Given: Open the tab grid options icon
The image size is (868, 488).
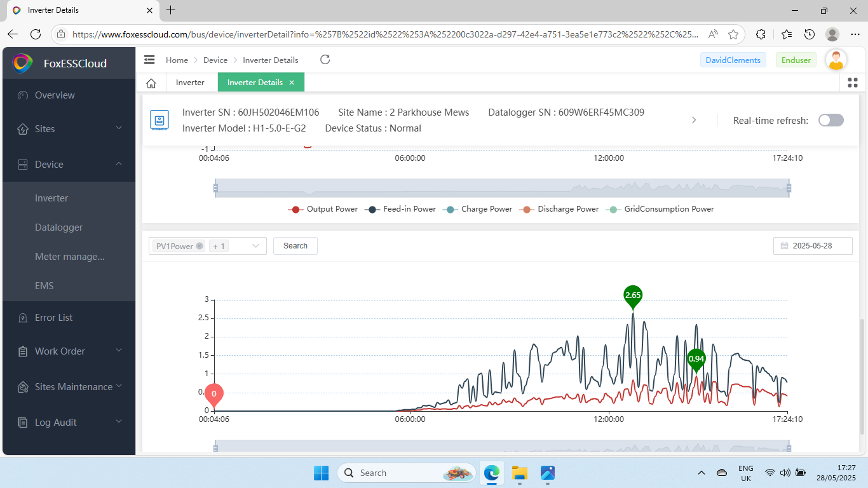Looking at the screenshot, I should coord(853,83).
